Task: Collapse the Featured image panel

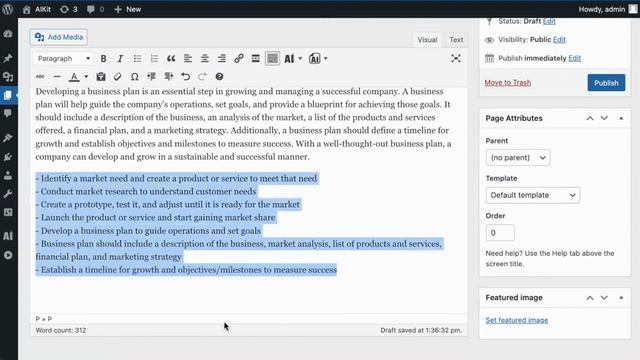Action: pyautogui.click(x=621, y=298)
